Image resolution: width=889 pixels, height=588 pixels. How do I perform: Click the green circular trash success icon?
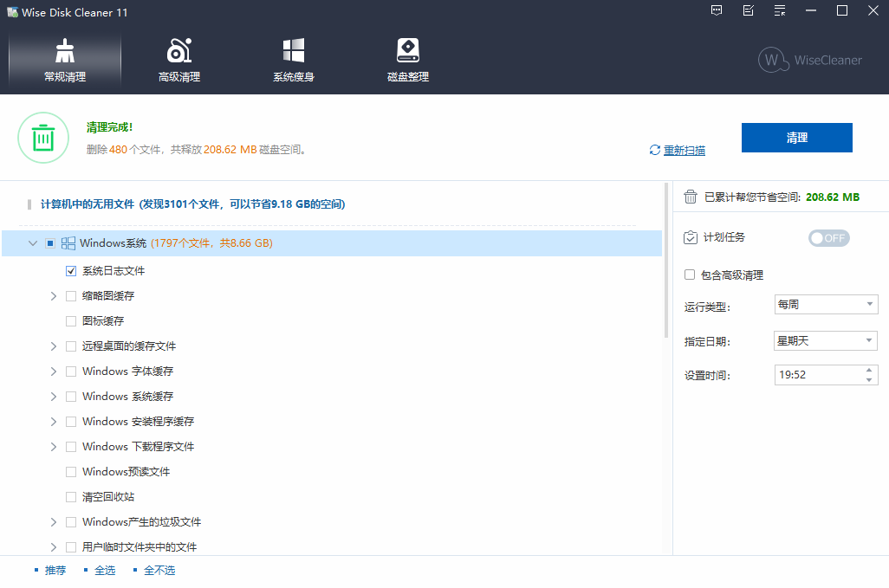(x=43, y=138)
